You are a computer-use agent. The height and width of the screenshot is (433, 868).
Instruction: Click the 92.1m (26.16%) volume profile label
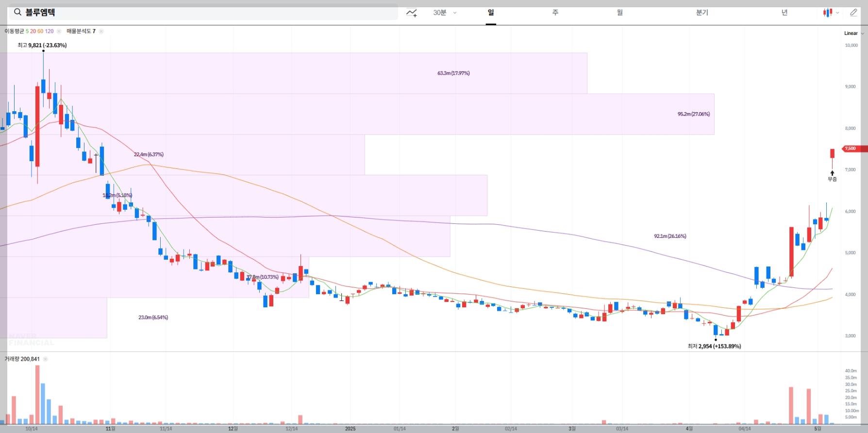coord(670,236)
